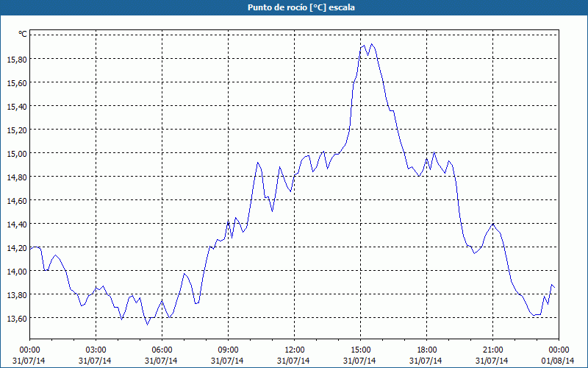
Task: Click the 14,40 y-axis value
Action: click(x=17, y=224)
